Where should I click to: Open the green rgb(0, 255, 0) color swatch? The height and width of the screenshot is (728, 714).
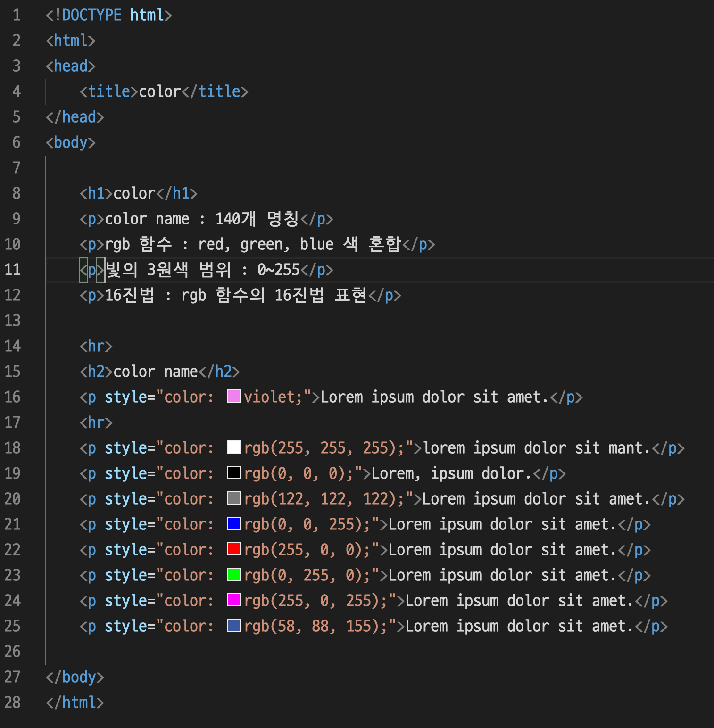click(x=234, y=574)
